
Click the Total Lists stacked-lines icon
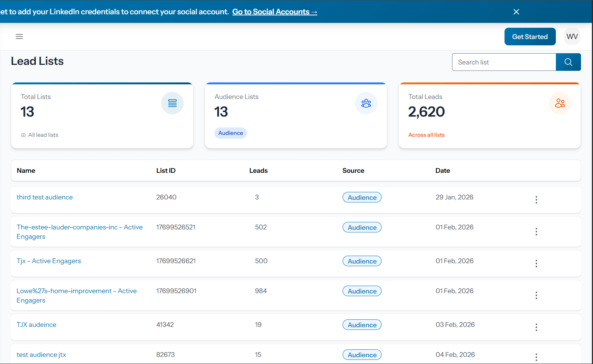pos(172,103)
